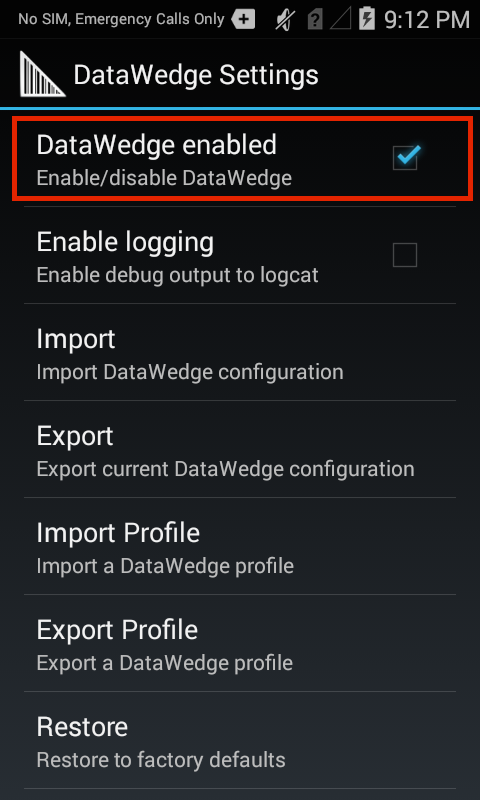The width and height of the screenshot is (480, 800).
Task: Tap the muted vibrate status icon
Action: click(283, 19)
